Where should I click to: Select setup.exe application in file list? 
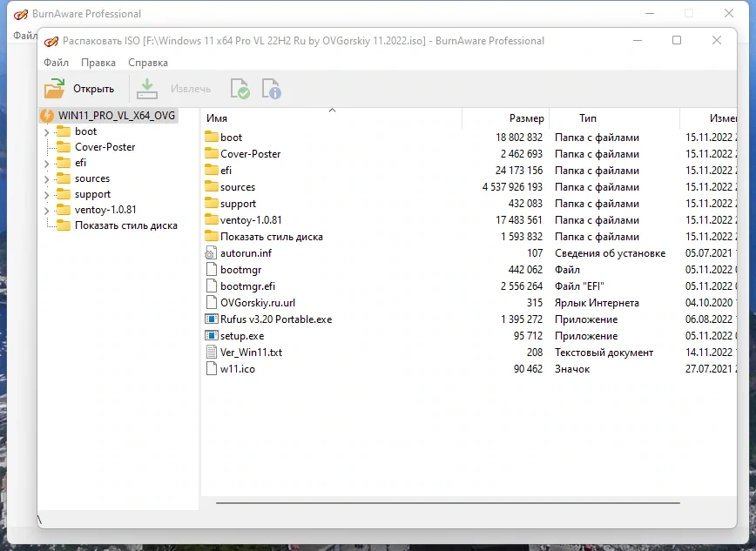pyautogui.click(x=242, y=336)
